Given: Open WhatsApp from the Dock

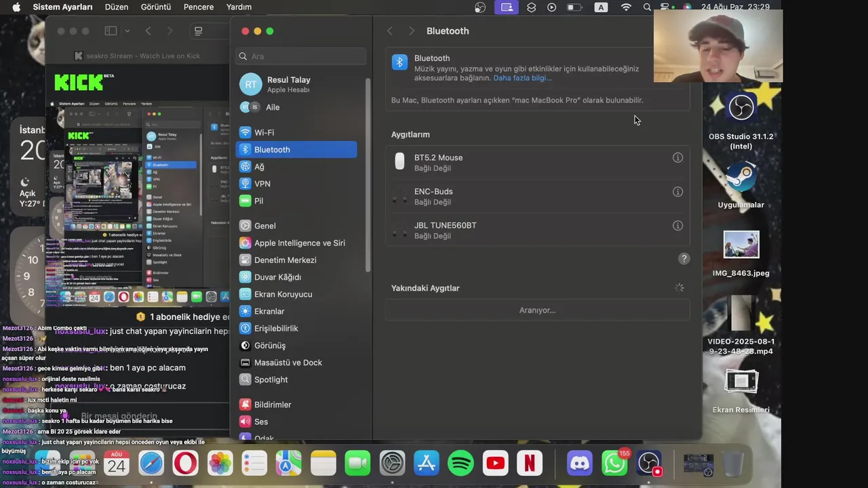Looking at the screenshot, I should pyautogui.click(x=614, y=464).
